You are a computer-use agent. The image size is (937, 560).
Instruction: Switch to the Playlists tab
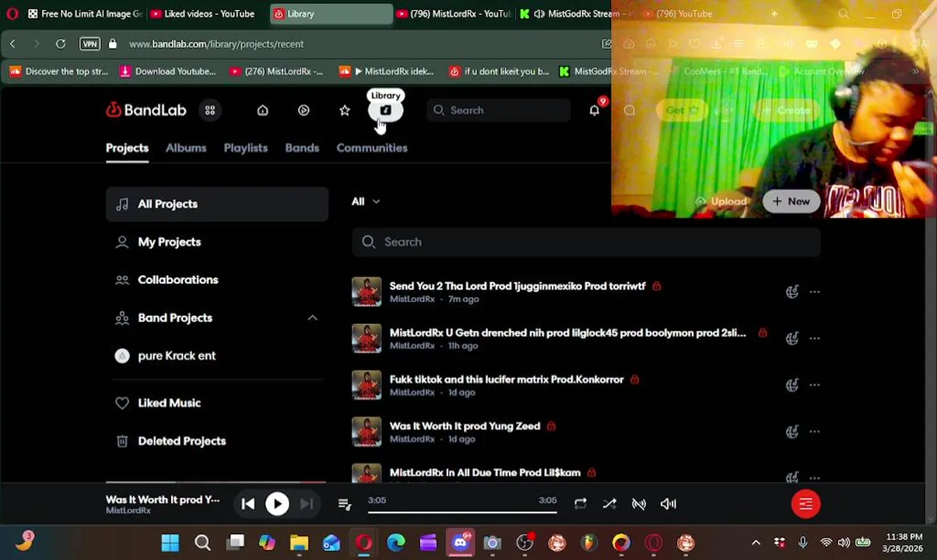(x=246, y=148)
